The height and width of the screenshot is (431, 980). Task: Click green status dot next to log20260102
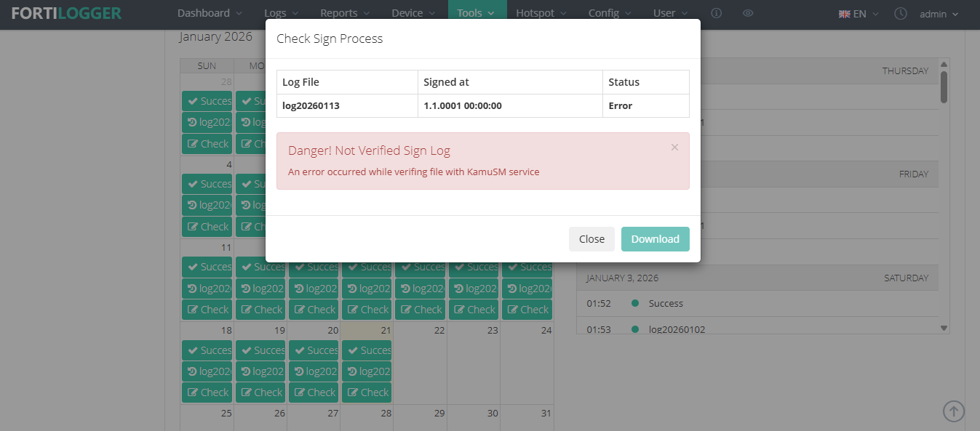pyautogui.click(x=635, y=329)
